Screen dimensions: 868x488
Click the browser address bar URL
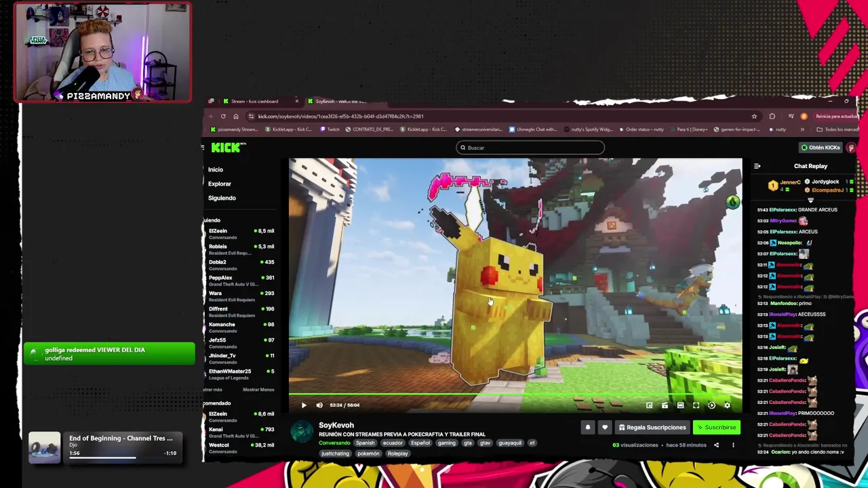[340, 117]
